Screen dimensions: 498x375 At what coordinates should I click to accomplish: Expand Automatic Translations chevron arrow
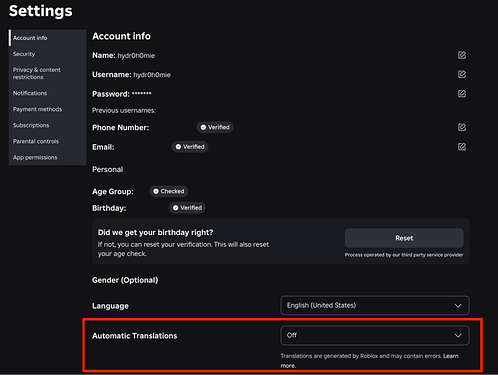coord(458,335)
